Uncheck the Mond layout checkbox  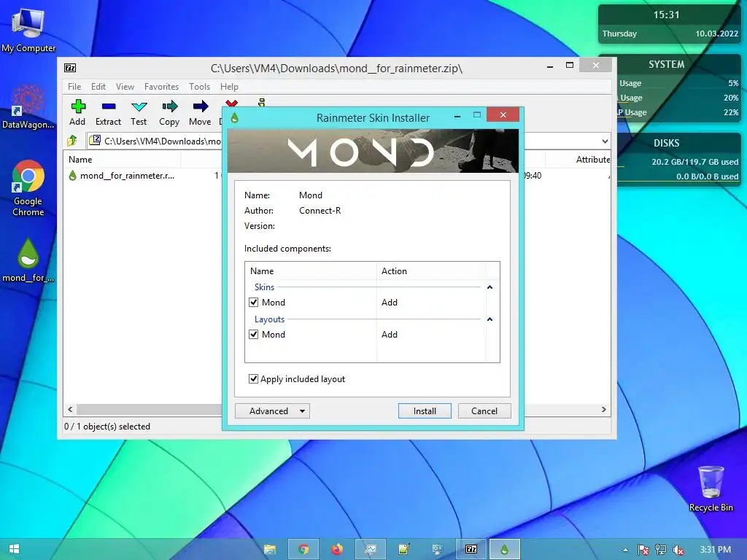[253, 334]
